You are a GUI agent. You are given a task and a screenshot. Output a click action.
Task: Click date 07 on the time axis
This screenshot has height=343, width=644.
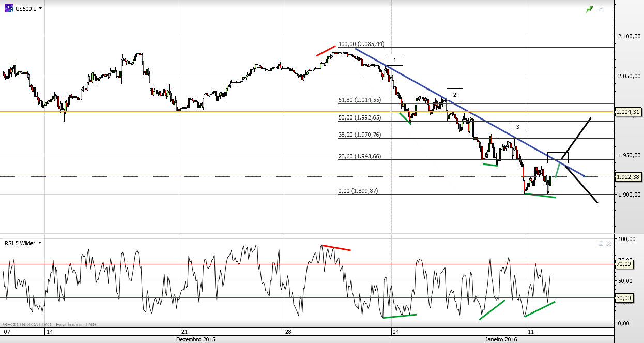pos(7,331)
